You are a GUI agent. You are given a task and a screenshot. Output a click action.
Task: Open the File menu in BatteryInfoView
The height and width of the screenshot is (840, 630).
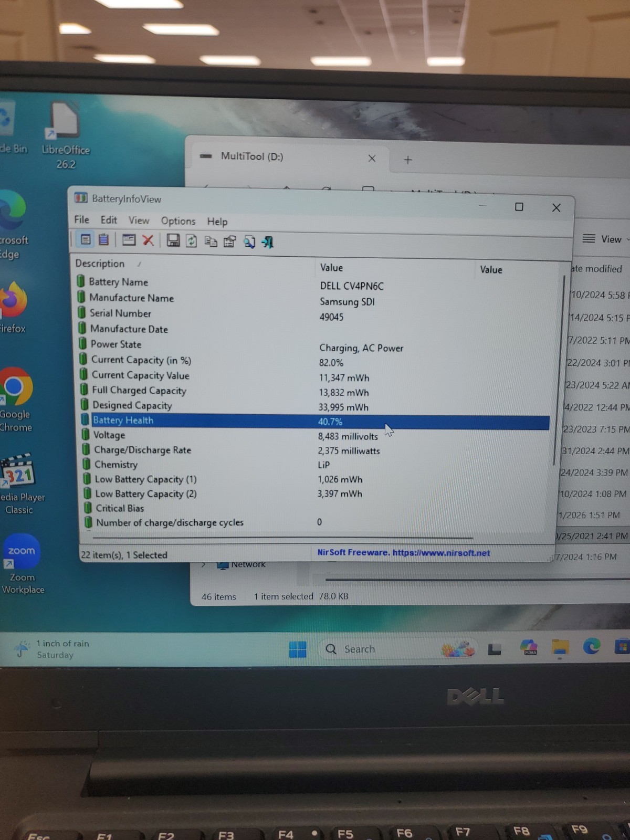(x=81, y=219)
